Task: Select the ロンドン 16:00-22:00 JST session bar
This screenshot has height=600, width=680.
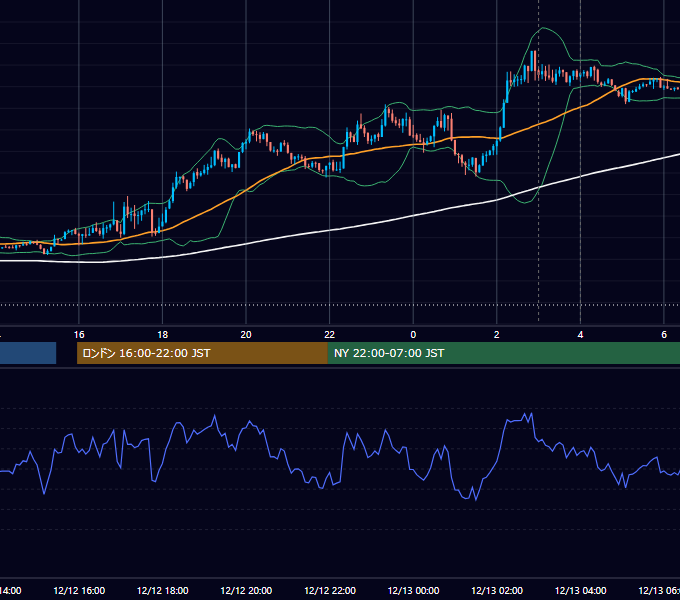Action: pyautogui.click(x=202, y=353)
